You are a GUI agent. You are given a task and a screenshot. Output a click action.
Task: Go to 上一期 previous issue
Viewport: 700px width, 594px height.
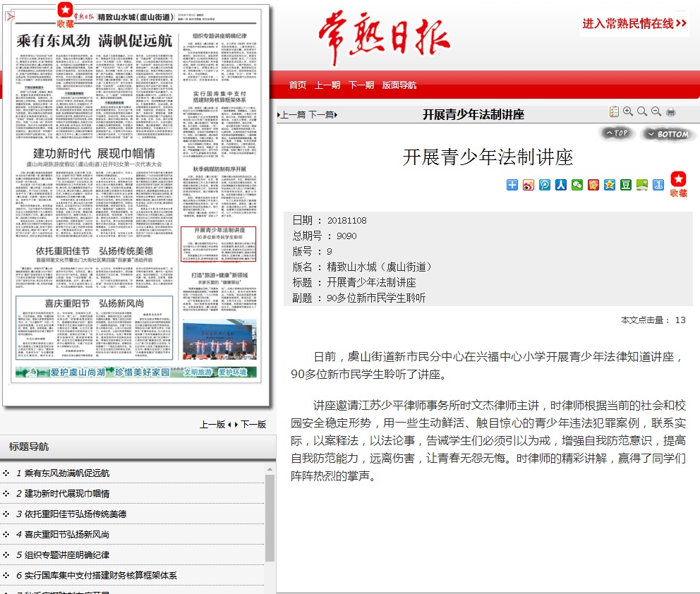327,85
